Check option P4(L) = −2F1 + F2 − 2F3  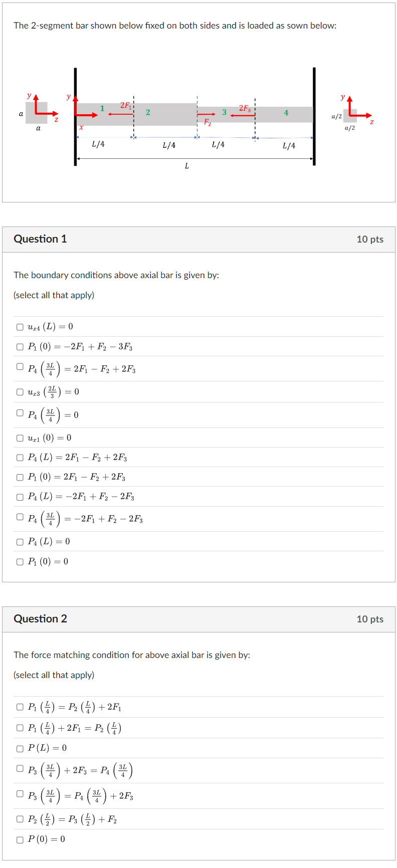[20, 497]
